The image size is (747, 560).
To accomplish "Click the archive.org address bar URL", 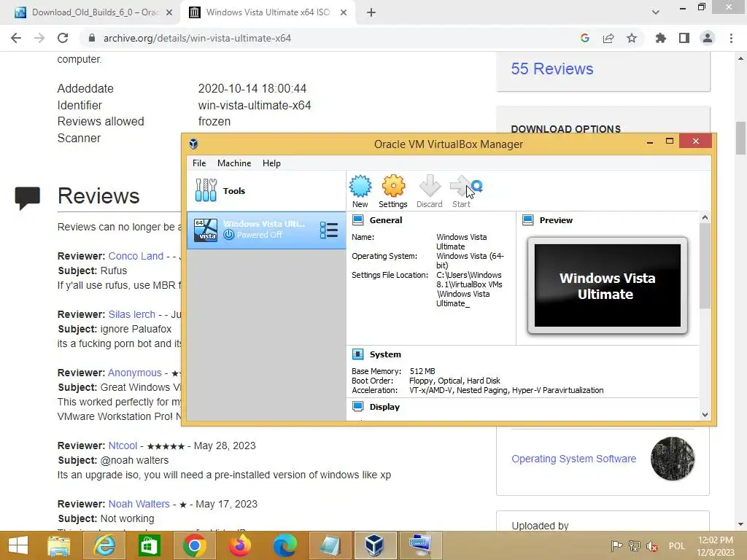I will coord(197,38).
